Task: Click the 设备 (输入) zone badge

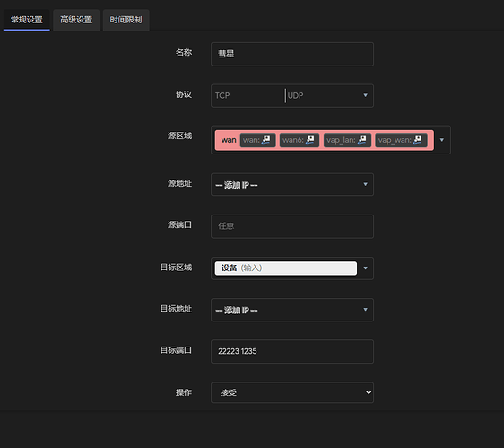Action: tap(286, 268)
